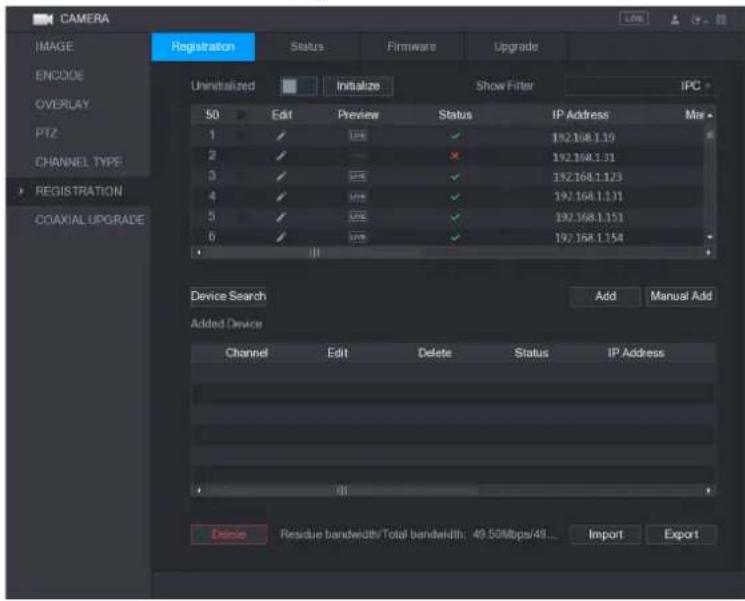Open ENCODE in the sidebar
This screenshot has width=745, height=601.
point(59,76)
